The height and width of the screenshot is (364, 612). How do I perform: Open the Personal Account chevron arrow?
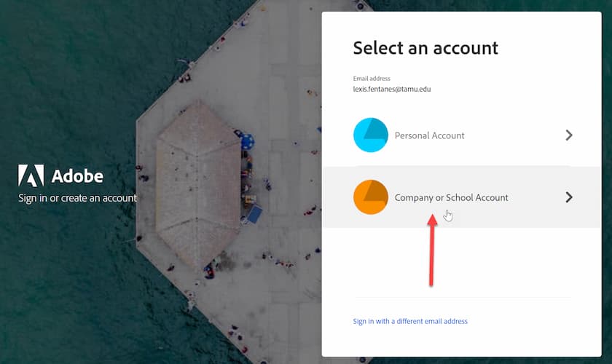coord(569,135)
